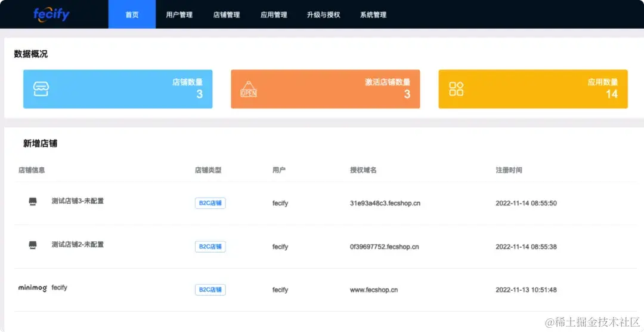Open the 首页 tab

click(132, 14)
